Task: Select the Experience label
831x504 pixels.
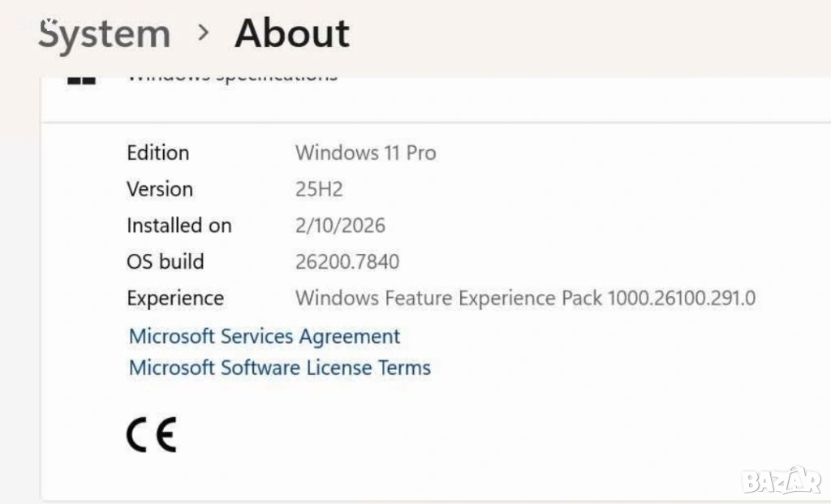Action: click(x=174, y=299)
